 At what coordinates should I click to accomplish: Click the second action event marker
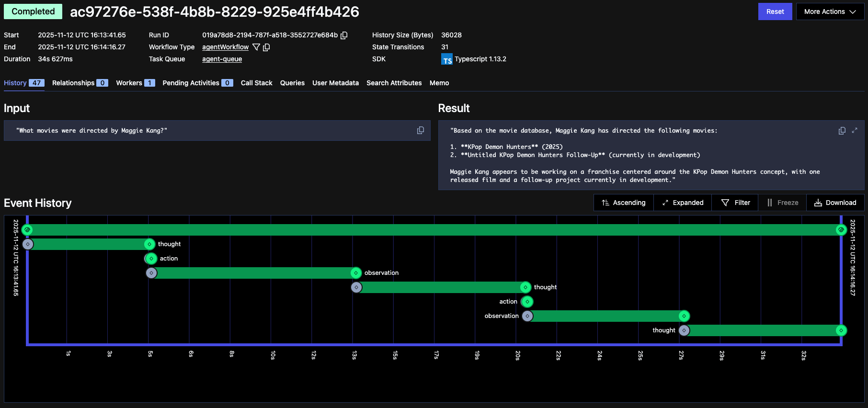coord(527,302)
